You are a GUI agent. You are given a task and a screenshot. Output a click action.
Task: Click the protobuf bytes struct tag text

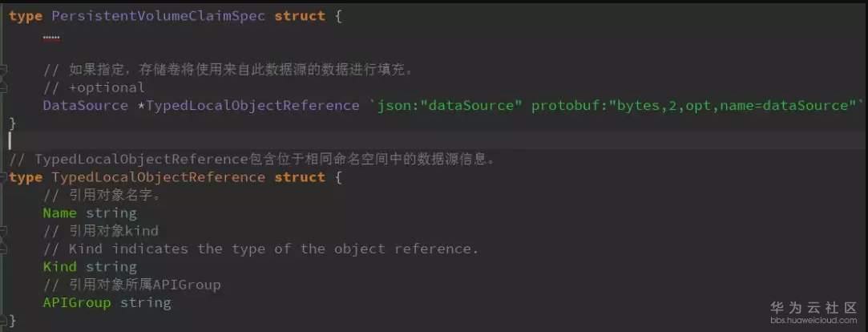(x=697, y=106)
